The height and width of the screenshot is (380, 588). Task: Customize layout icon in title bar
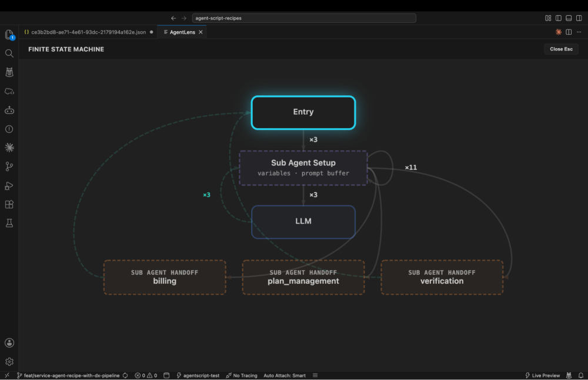click(548, 18)
